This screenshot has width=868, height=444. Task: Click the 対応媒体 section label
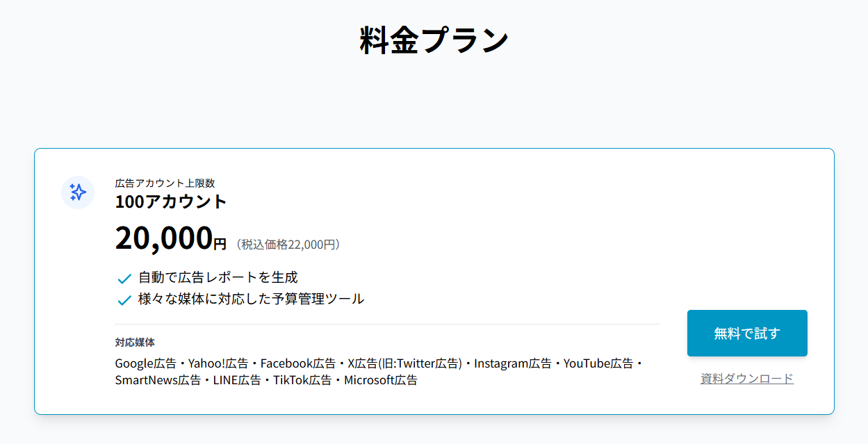point(135,343)
